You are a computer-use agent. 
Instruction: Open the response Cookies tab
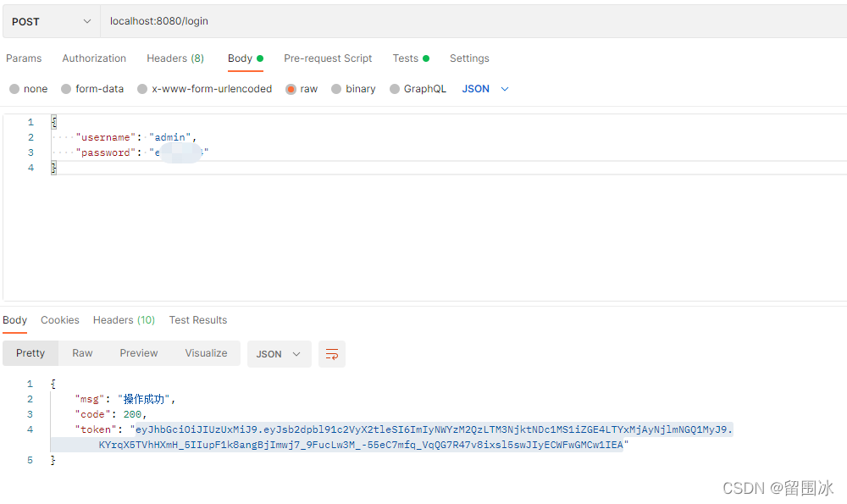click(x=60, y=320)
